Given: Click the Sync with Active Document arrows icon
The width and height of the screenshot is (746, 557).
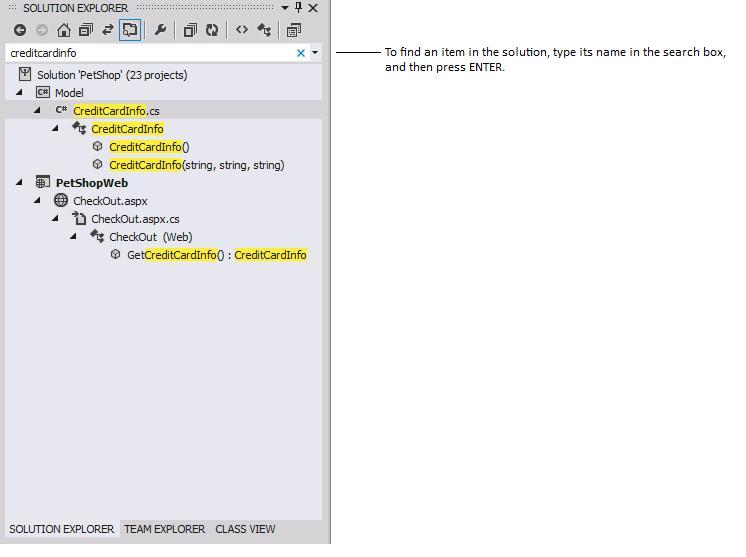Looking at the screenshot, I should point(108,30).
